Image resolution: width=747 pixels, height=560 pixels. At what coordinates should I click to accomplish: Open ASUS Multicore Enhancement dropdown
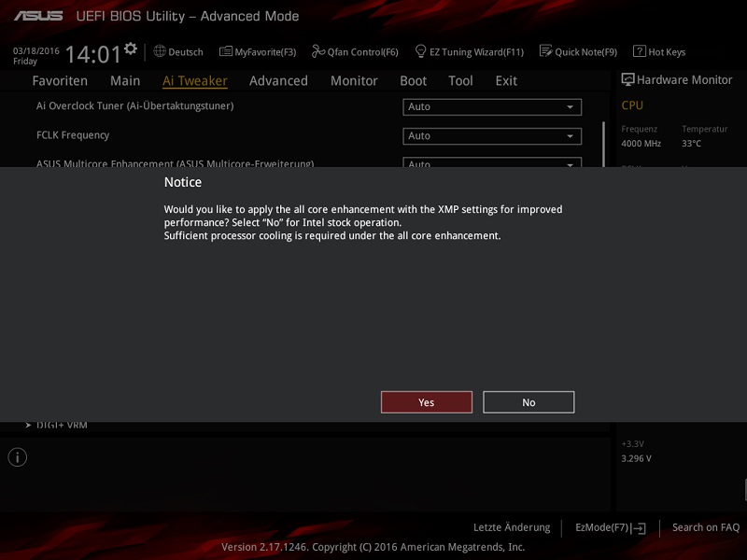[x=492, y=161]
